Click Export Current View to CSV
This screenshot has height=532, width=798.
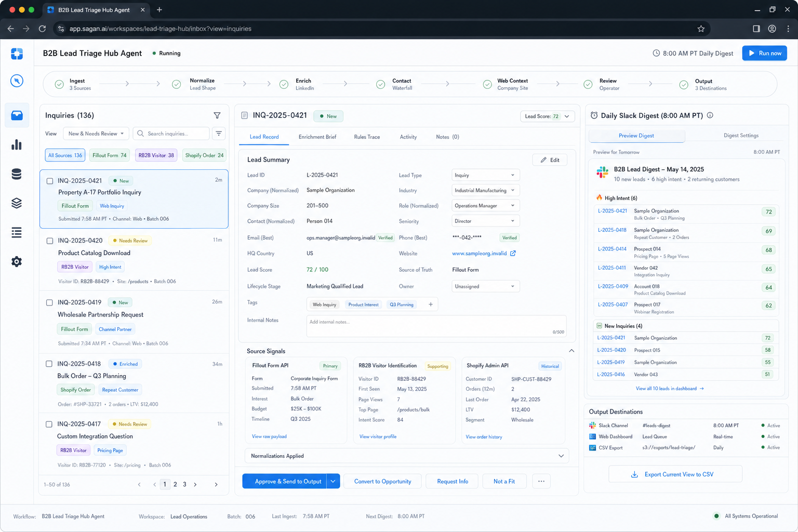675,474
